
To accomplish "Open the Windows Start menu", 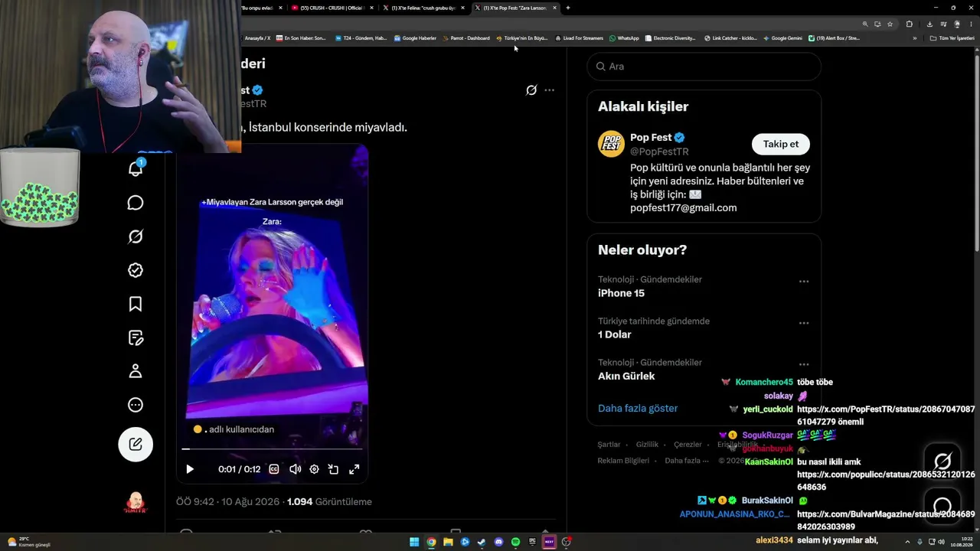I will pyautogui.click(x=414, y=542).
